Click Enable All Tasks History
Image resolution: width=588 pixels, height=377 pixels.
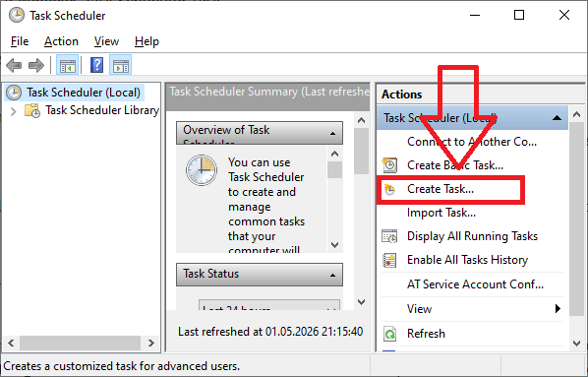[467, 260]
